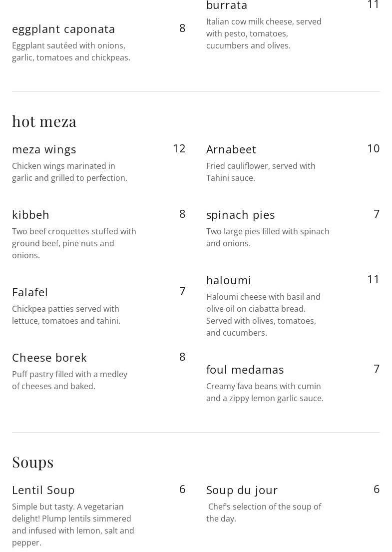Open the meza wings menu item

(44, 149)
